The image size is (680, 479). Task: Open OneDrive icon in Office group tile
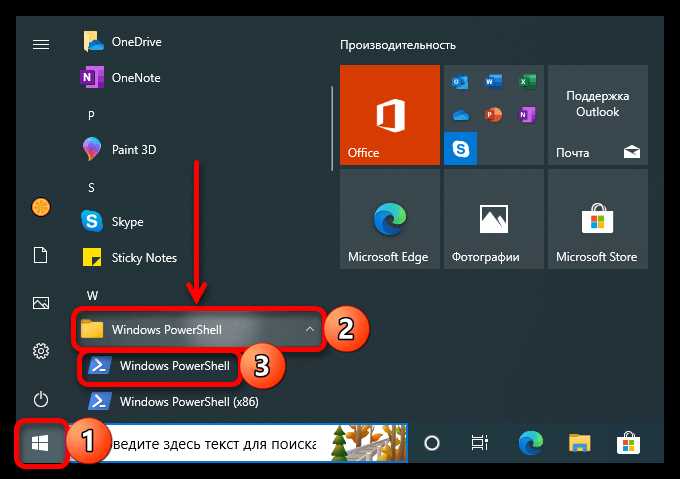pos(460,115)
